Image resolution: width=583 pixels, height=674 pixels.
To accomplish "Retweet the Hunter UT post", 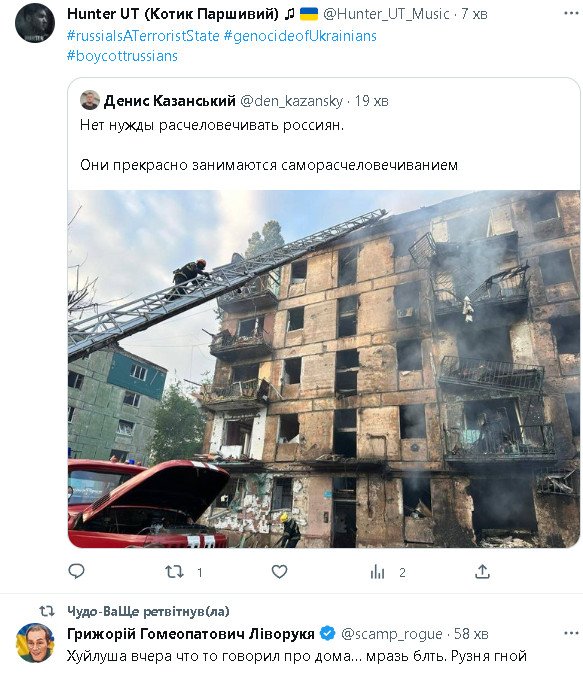I will 175,572.
